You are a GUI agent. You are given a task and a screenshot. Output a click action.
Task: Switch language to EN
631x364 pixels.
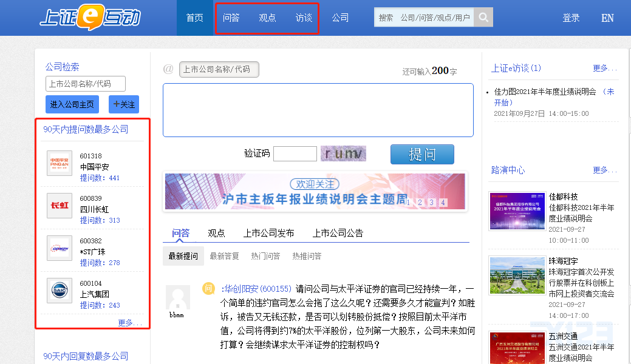(x=607, y=18)
